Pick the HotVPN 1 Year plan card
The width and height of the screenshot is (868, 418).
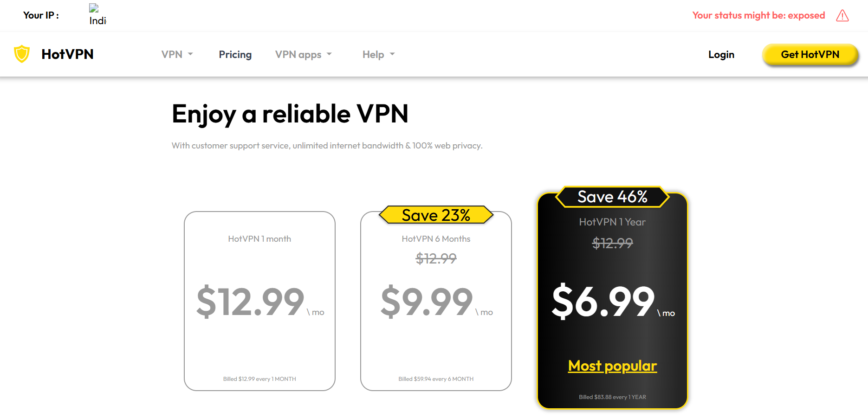click(612, 301)
